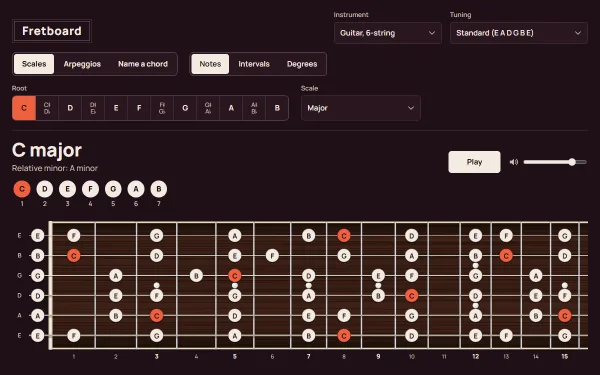Click the orange C note in scale legend
600x375 pixels.
point(22,189)
